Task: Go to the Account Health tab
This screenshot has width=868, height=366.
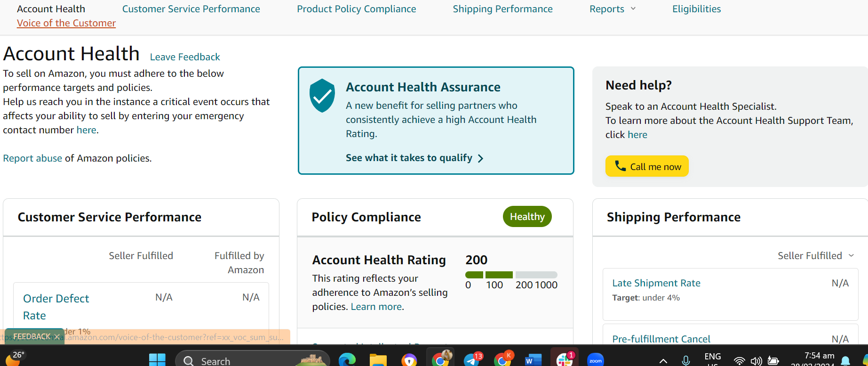Action: (x=51, y=9)
